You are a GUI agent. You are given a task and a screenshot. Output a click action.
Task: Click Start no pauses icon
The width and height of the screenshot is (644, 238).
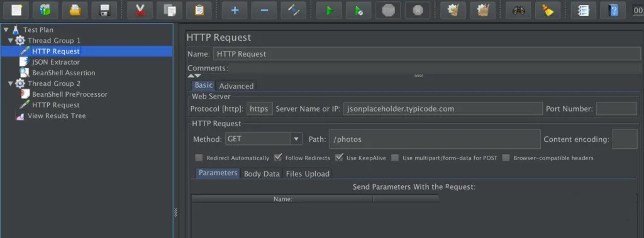click(x=358, y=10)
